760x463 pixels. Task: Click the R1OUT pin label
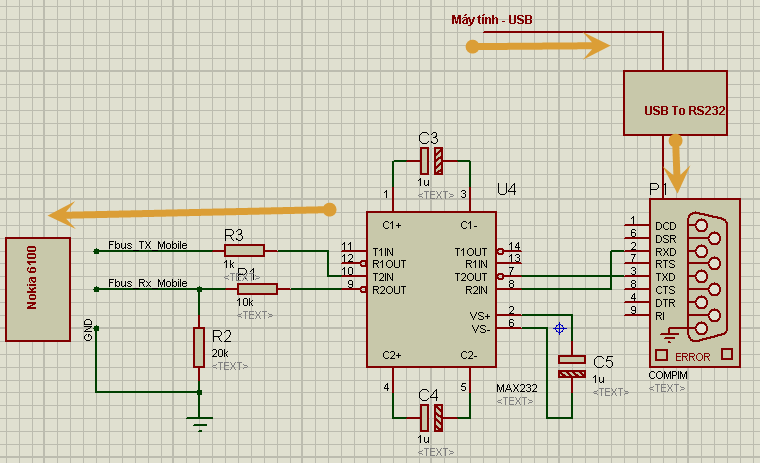click(x=389, y=264)
